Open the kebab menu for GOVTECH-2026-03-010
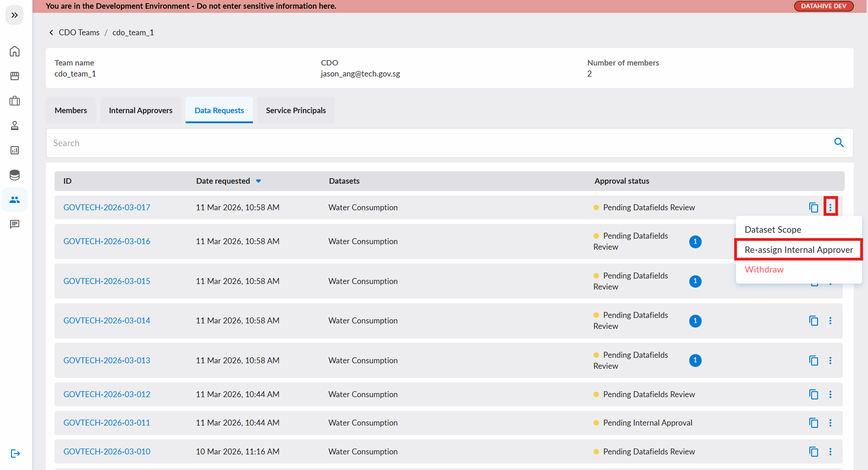The width and height of the screenshot is (868, 470). [830, 452]
